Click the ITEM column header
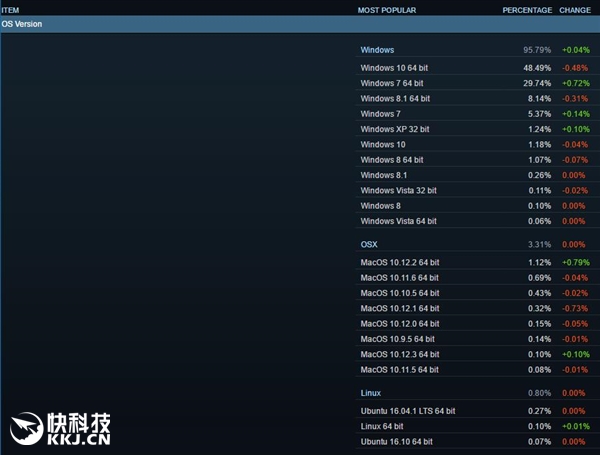600x455 pixels. (10, 10)
